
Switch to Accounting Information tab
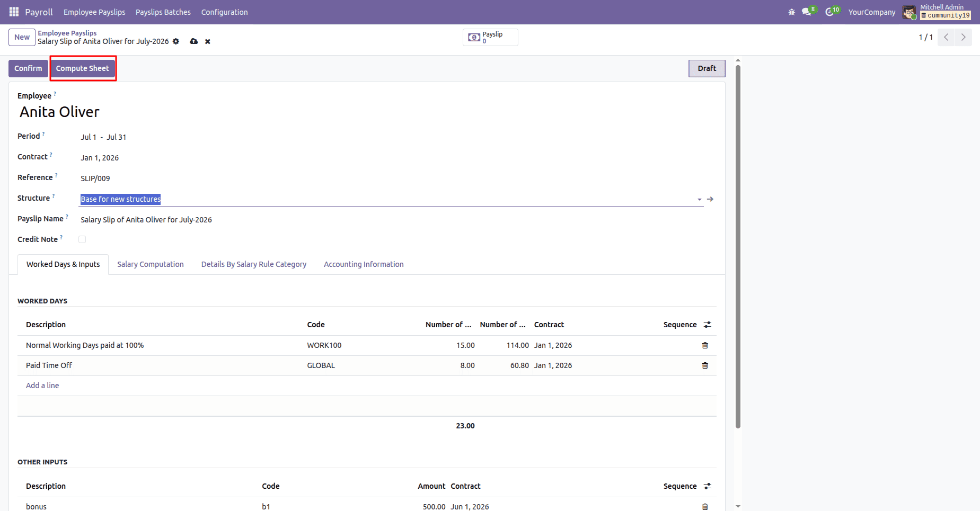[x=364, y=264]
